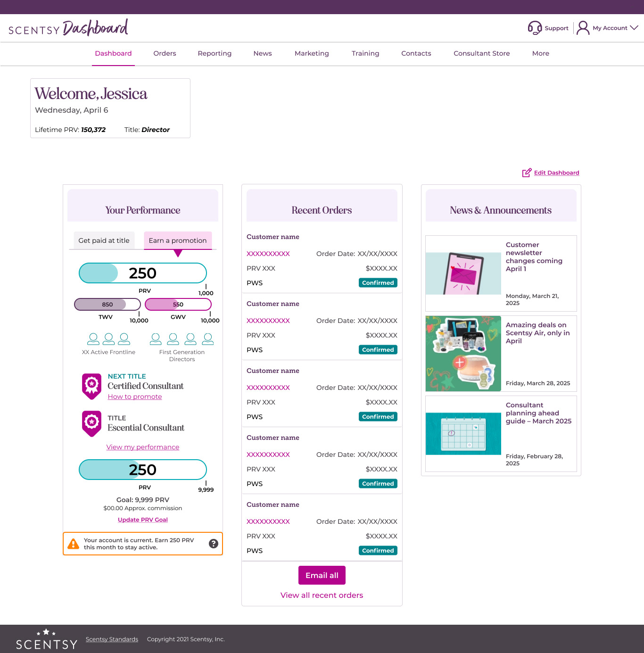This screenshot has height=653, width=644.
Task: Click 'Friday, March 28, 2025' date
Action: (x=538, y=383)
